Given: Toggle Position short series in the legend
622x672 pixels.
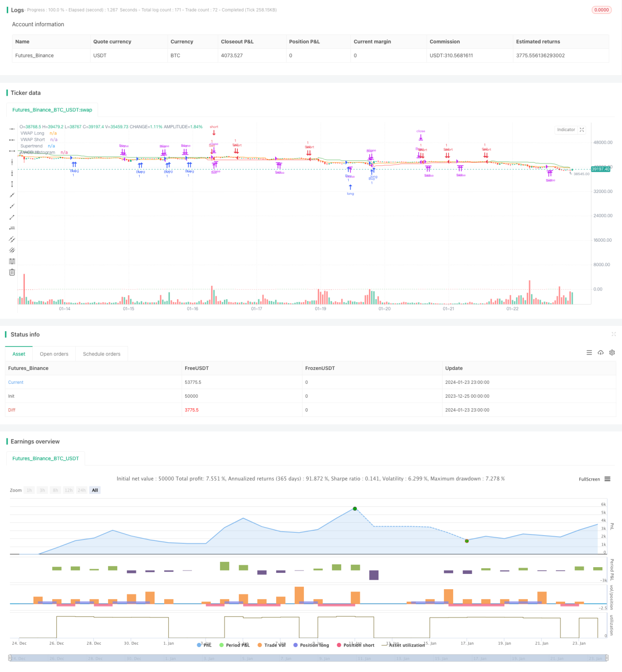Looking at the screenshot, I should [x=355, y=645].
